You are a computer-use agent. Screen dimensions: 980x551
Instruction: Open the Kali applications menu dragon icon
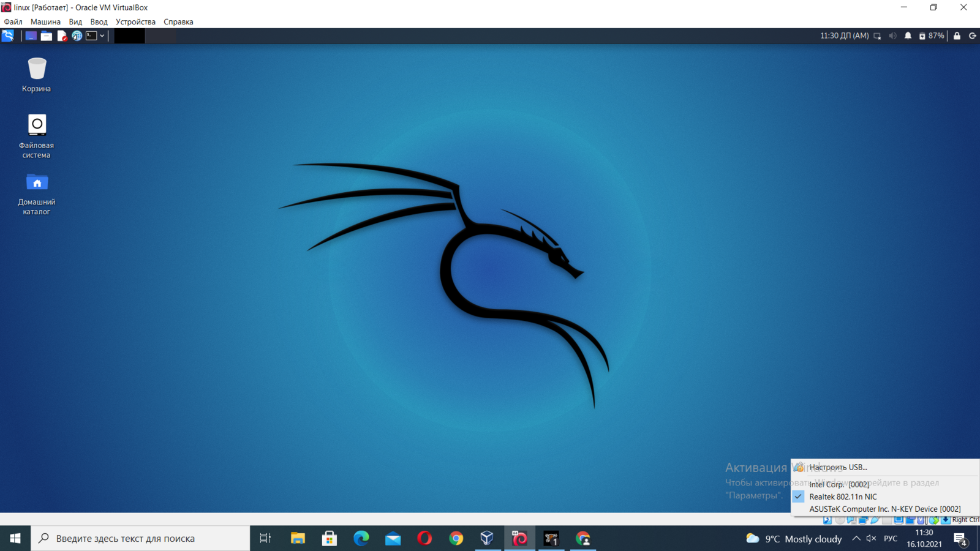(x=8, y=36)
